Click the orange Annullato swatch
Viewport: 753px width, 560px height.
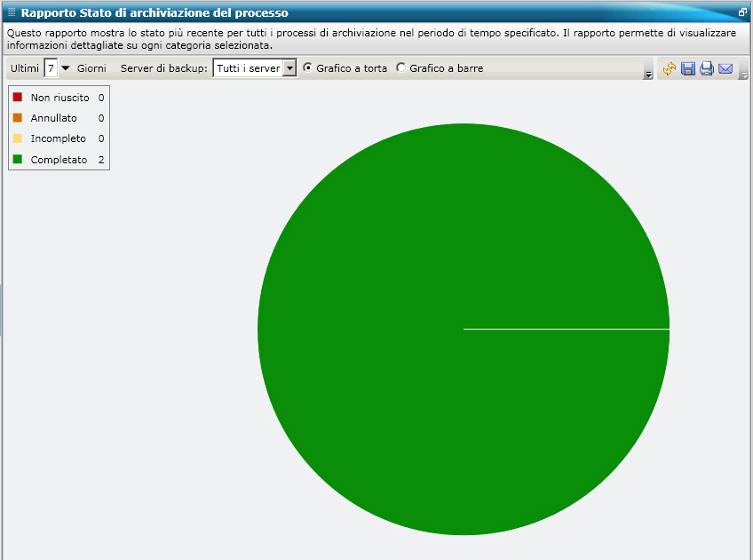click(x=18, y=117)
